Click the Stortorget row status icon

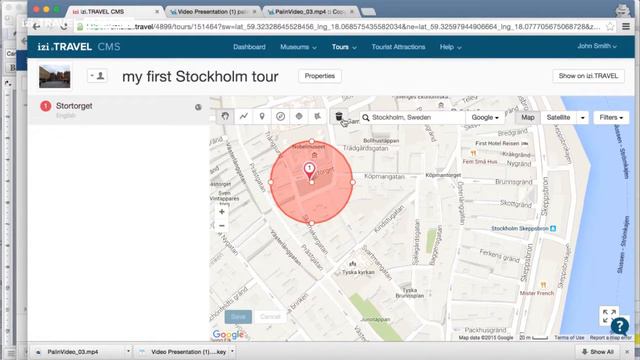tap(198, 107)
